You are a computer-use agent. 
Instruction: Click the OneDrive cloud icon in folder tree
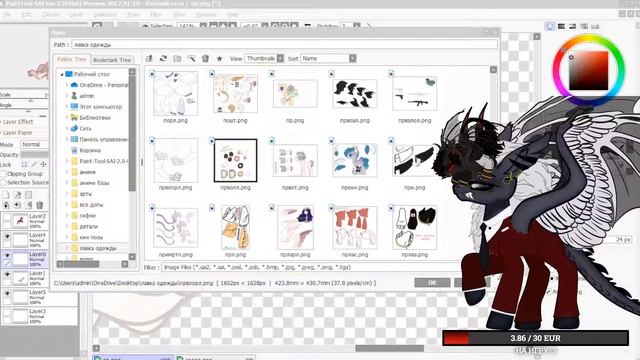pos(74,85)
